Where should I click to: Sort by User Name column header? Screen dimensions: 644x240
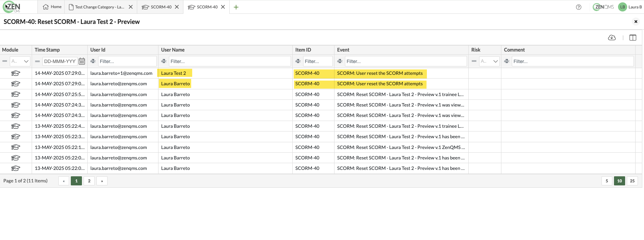pos(173,50)
